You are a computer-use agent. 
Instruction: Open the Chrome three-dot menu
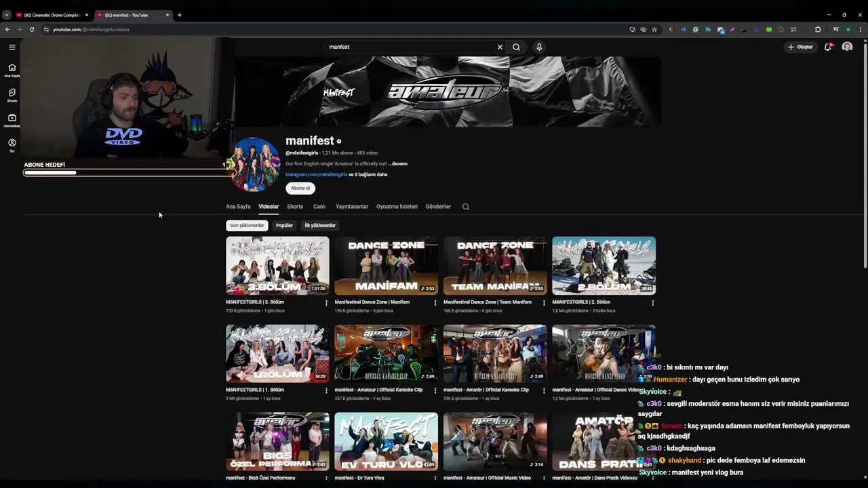tap(861, 29)
